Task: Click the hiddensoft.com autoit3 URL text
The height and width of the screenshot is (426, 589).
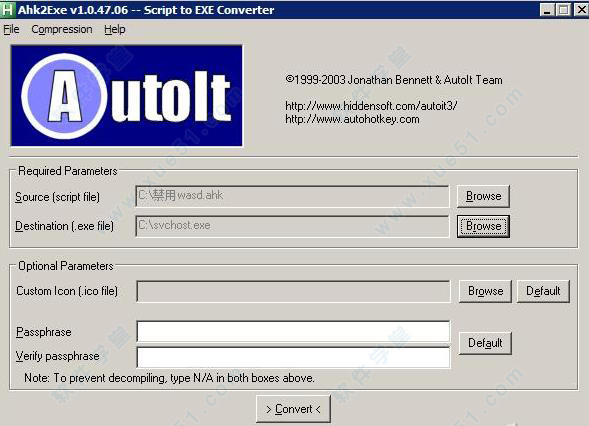Action: coord(371,106)
